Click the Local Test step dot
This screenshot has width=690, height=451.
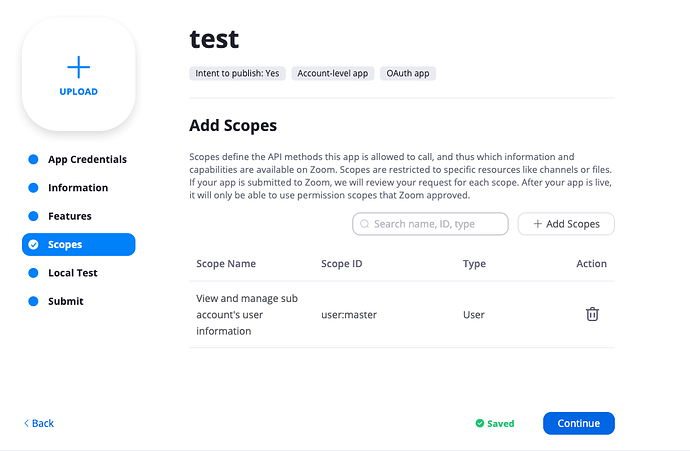pyautogui.click(x=33, y=273)
